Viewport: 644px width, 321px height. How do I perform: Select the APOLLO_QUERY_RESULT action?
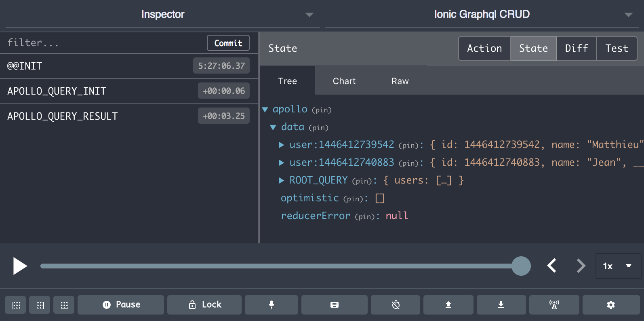click(129, 116)
